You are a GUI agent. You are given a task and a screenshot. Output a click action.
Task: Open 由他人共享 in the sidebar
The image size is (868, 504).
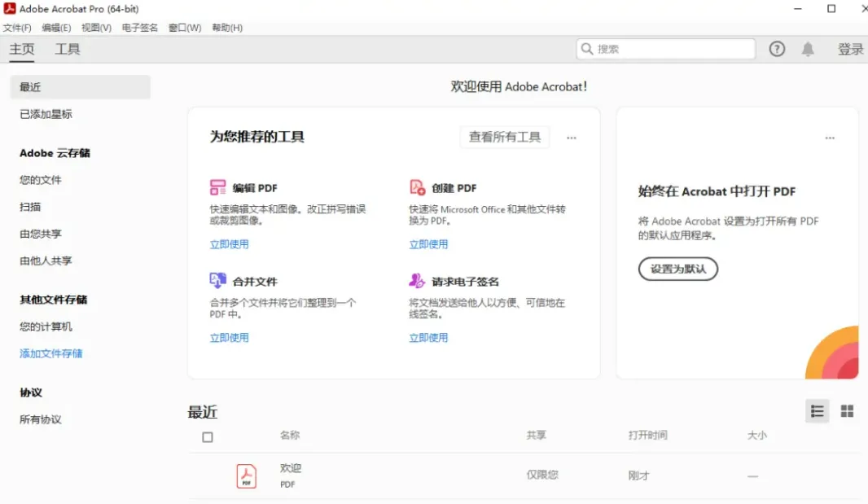(x=46, y=261)
